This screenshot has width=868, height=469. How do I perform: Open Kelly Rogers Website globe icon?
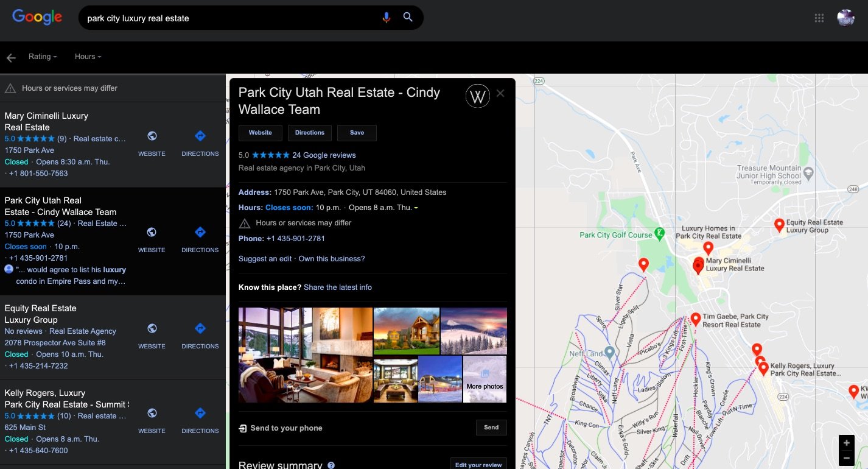(152, 413)
